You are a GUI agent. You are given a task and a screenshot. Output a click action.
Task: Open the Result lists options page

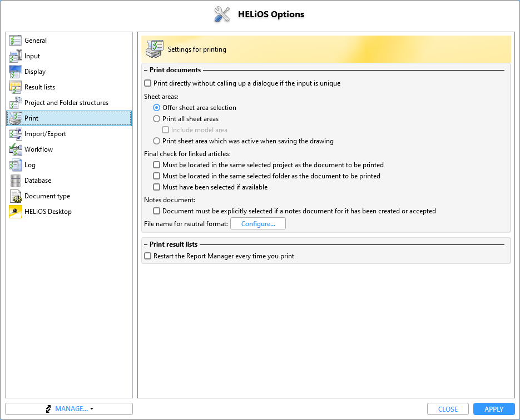[x=69, y=87]
